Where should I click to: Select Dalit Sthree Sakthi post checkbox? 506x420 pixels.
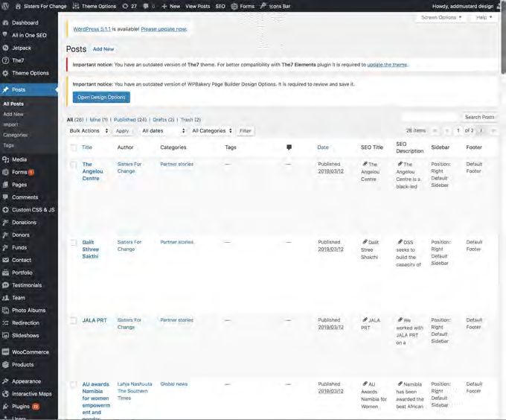click(74, 243)
